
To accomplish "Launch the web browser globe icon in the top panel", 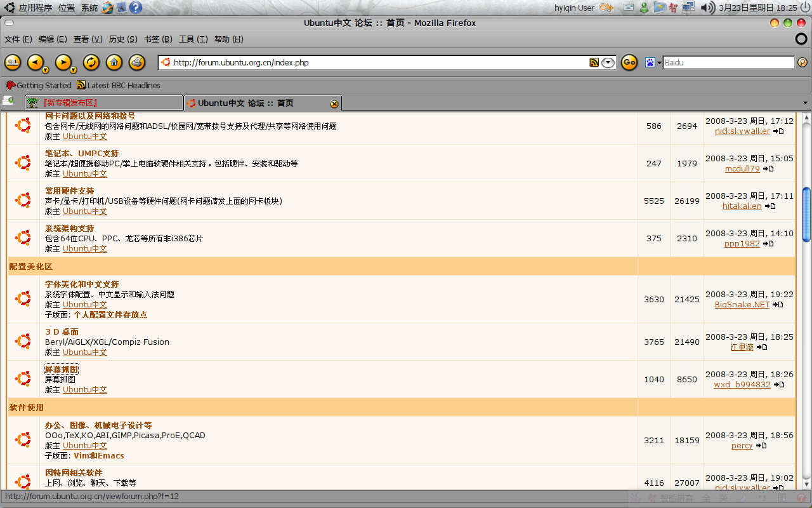I will click(107, 8).
